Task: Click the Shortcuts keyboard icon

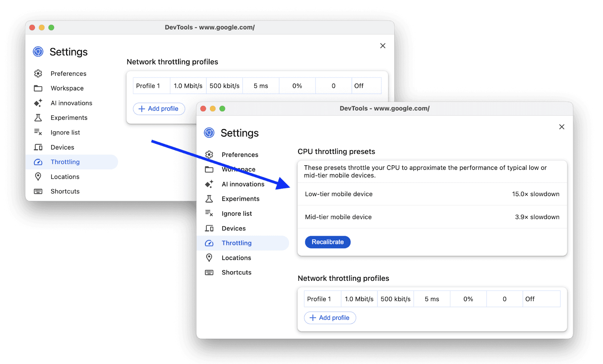Action: (210, 272)
